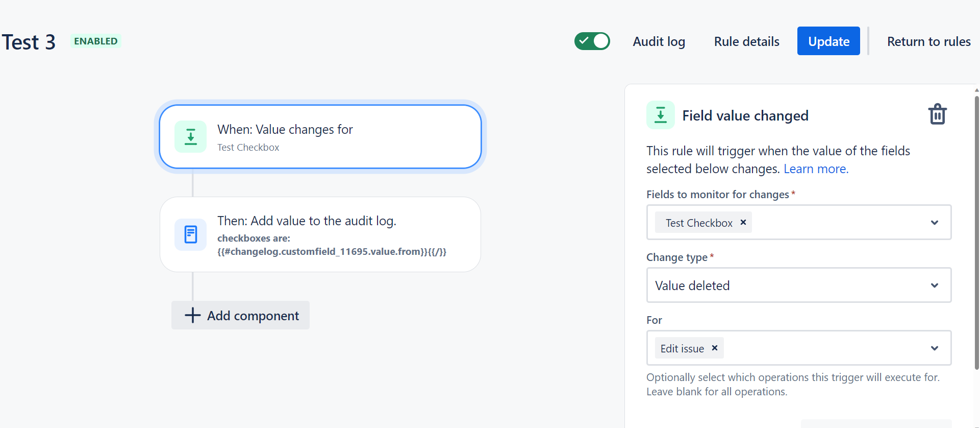Delete the trigger using the trash icon
980x428 pixels.
coord(937,114)
